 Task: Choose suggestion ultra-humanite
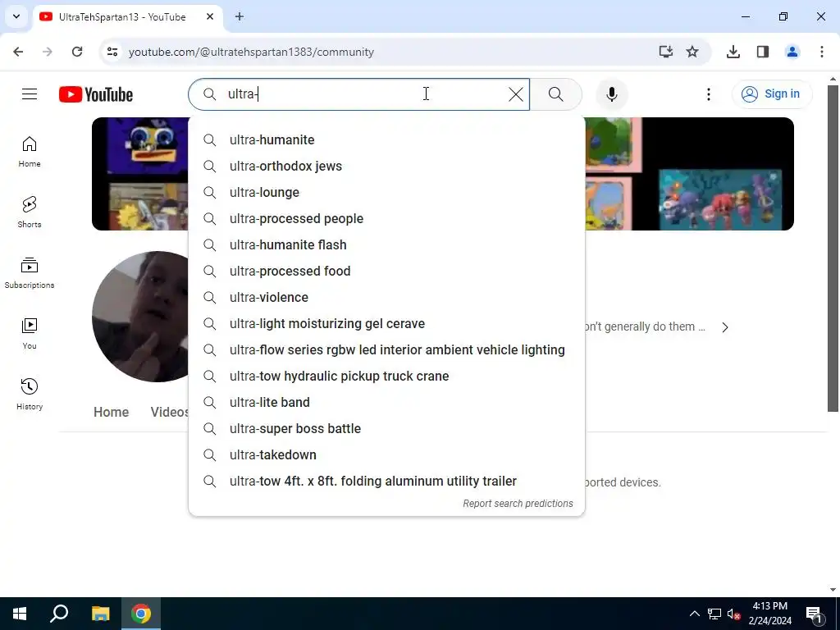(x=387, y=139)
